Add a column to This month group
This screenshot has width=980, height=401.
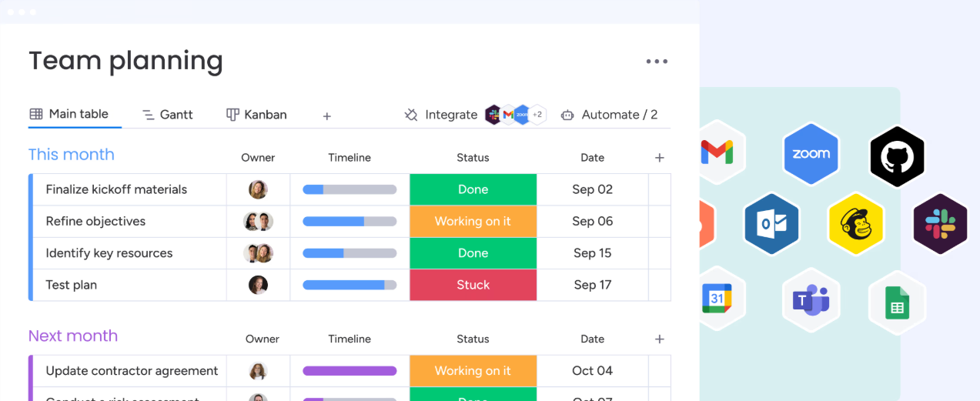659,158
